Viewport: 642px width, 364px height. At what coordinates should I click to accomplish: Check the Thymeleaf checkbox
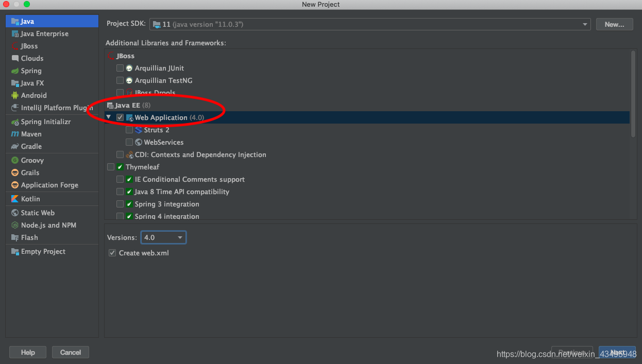tap(111, 167)
